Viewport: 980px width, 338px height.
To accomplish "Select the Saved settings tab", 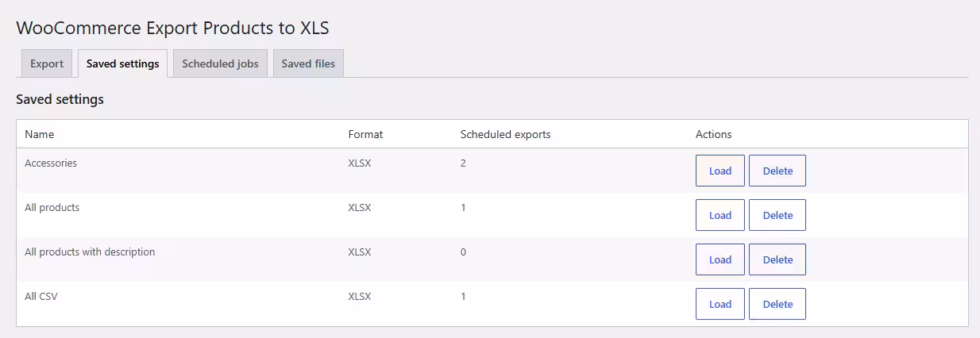I will tap(122, 63).
